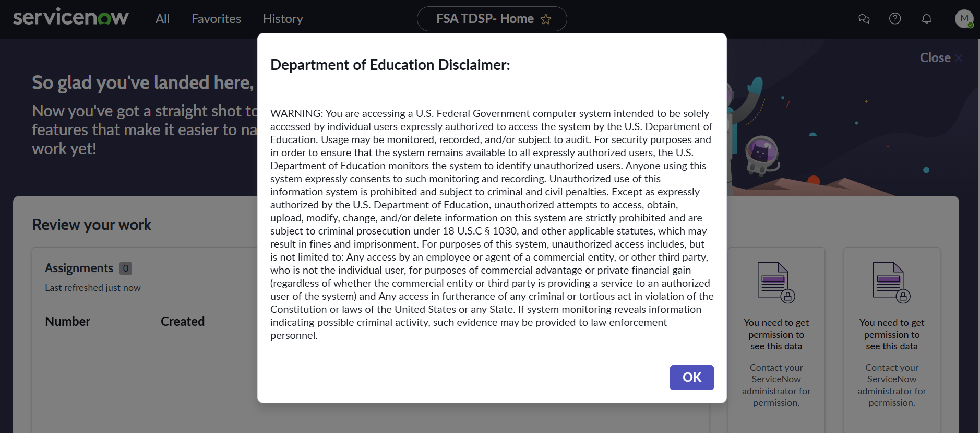The width and height of the screenshot is (980, 433).
Task: Sort by the Number column header
Action: (68, 321)
